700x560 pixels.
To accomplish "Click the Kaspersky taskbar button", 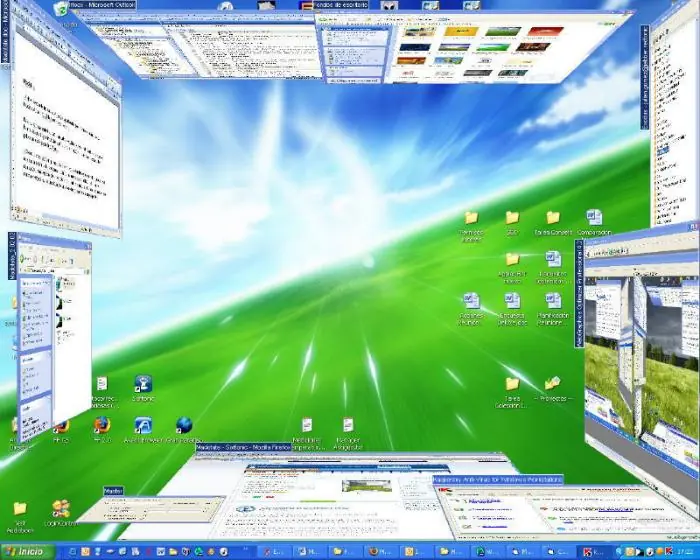I will tap(594, 552).
